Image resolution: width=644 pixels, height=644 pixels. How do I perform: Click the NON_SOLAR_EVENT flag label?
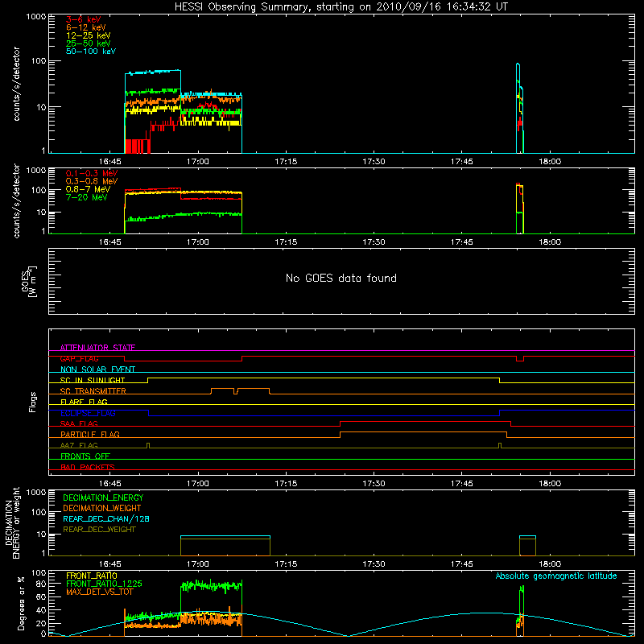point(97,369)
